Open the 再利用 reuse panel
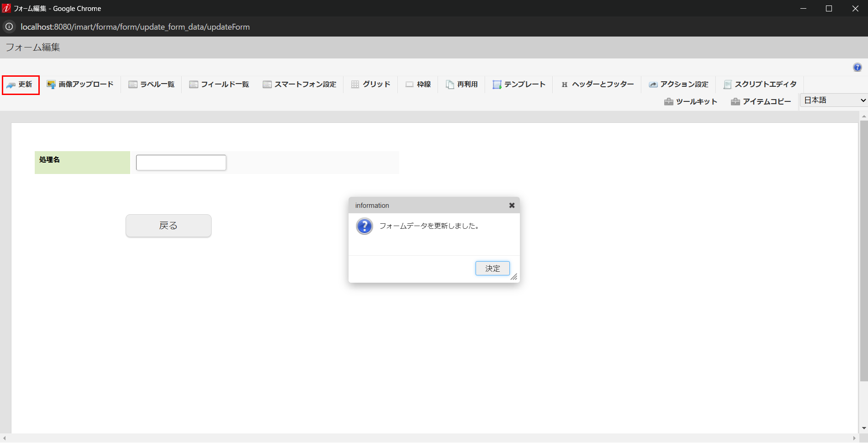 (x=462, y=84)
